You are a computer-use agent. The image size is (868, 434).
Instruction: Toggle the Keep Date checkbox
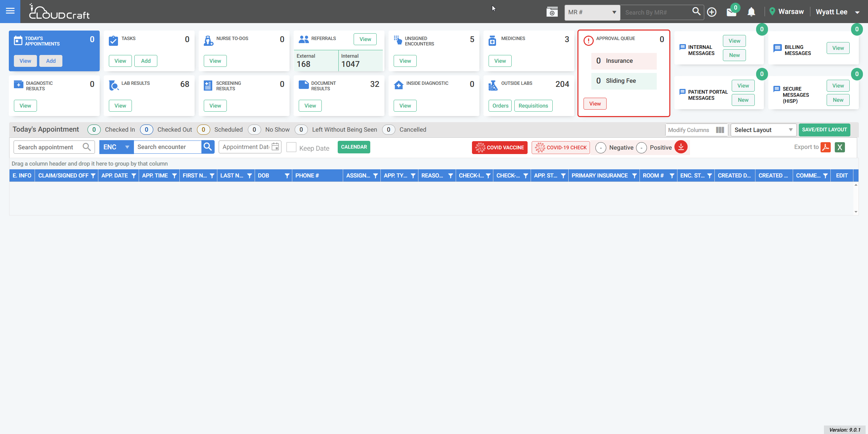pyautogui.click(x=291, y=147)
